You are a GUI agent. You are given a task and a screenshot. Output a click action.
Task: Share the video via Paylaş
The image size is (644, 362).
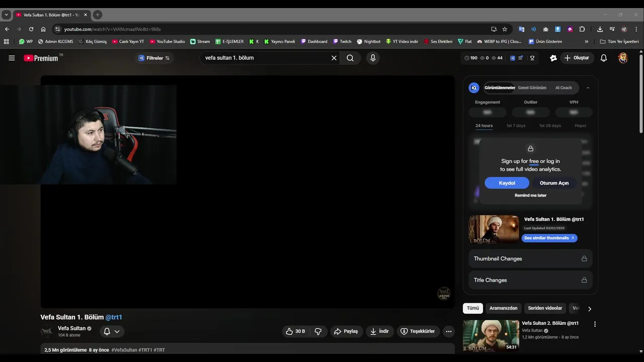[x=346, y=331]
